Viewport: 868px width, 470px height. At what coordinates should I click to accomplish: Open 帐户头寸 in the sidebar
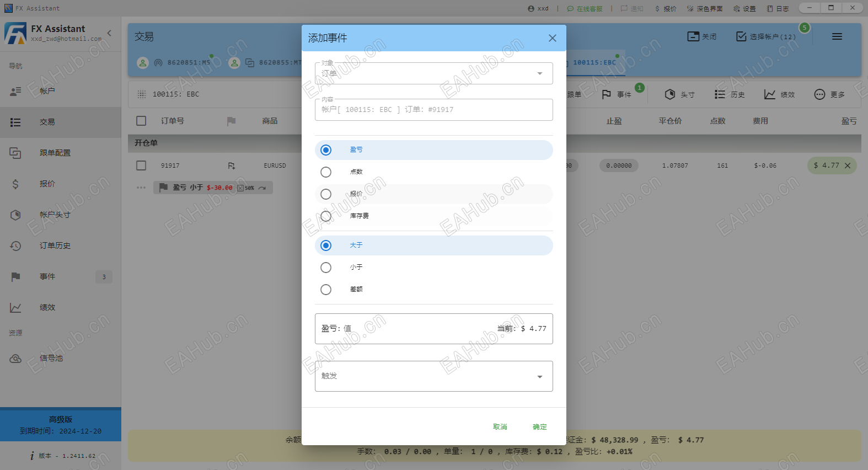click(61, 215)
